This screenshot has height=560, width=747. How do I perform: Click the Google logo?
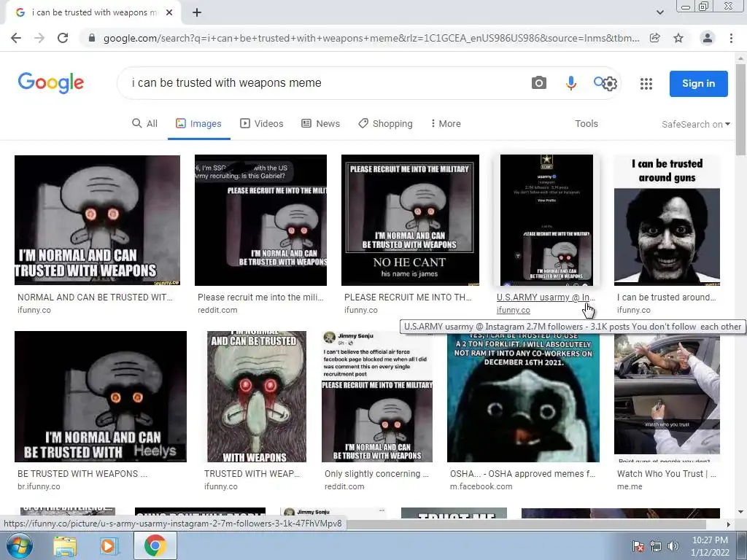coord(51,83)
